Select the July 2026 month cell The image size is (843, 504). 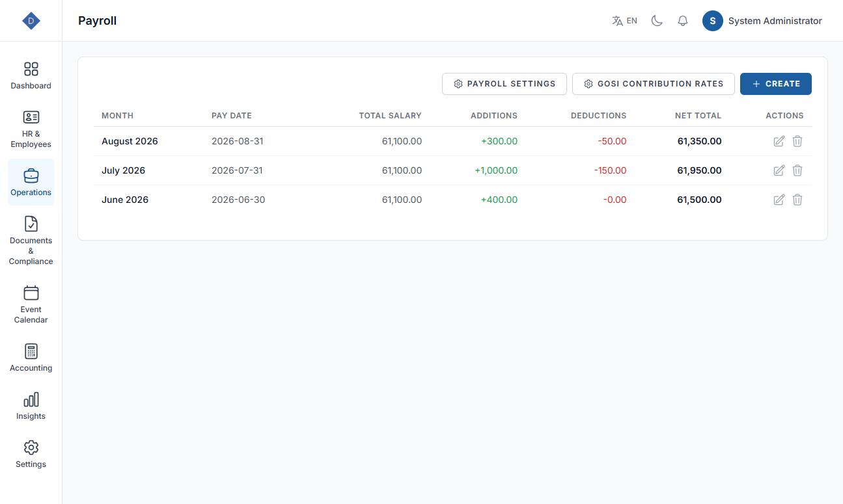coord(123,170)
